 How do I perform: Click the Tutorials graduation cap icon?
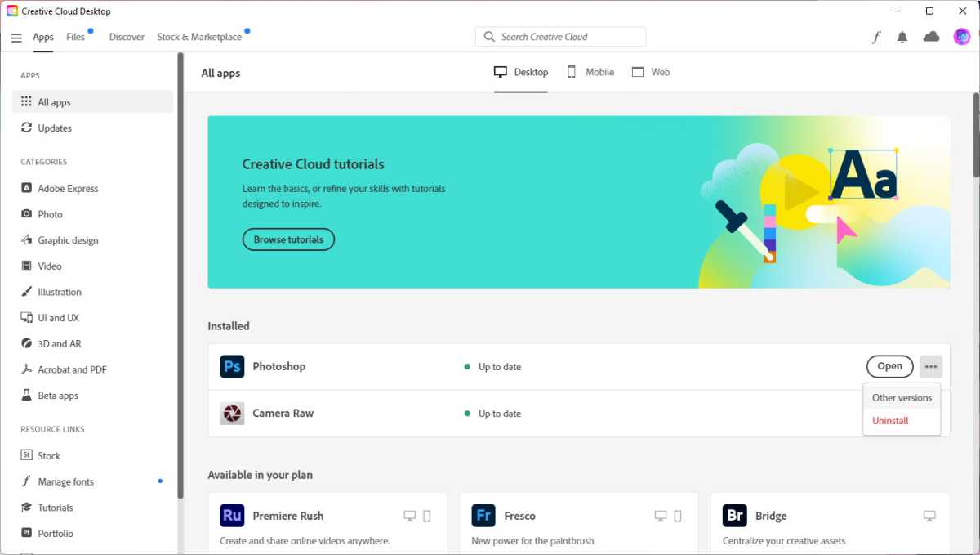(x=26, y=508)
